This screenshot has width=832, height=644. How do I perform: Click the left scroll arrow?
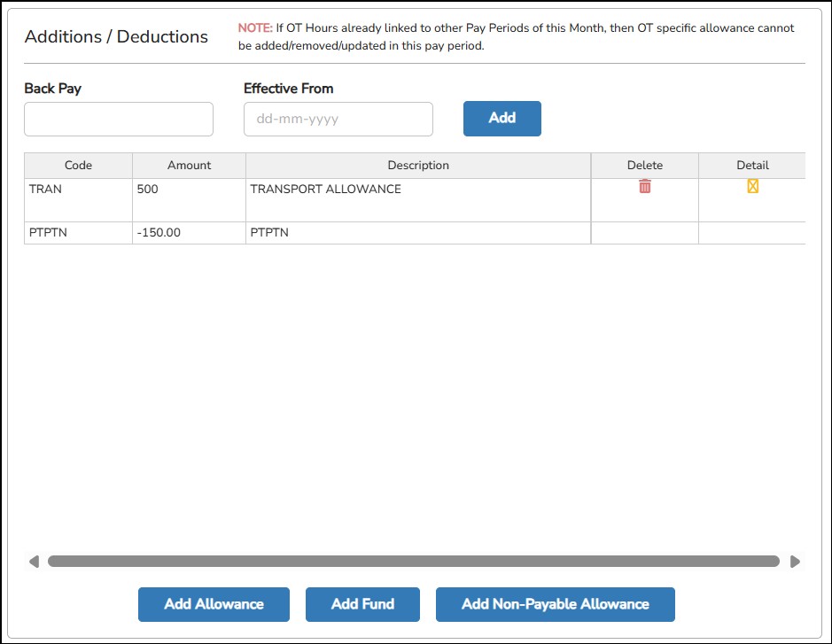tap(34, 561)
